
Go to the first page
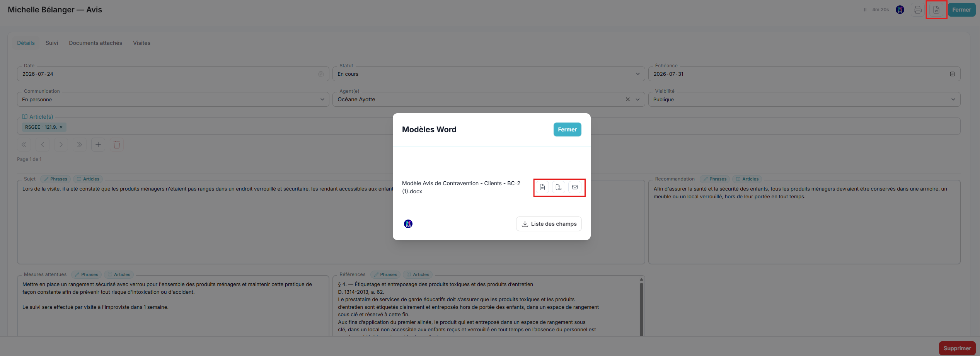[24, 145]
